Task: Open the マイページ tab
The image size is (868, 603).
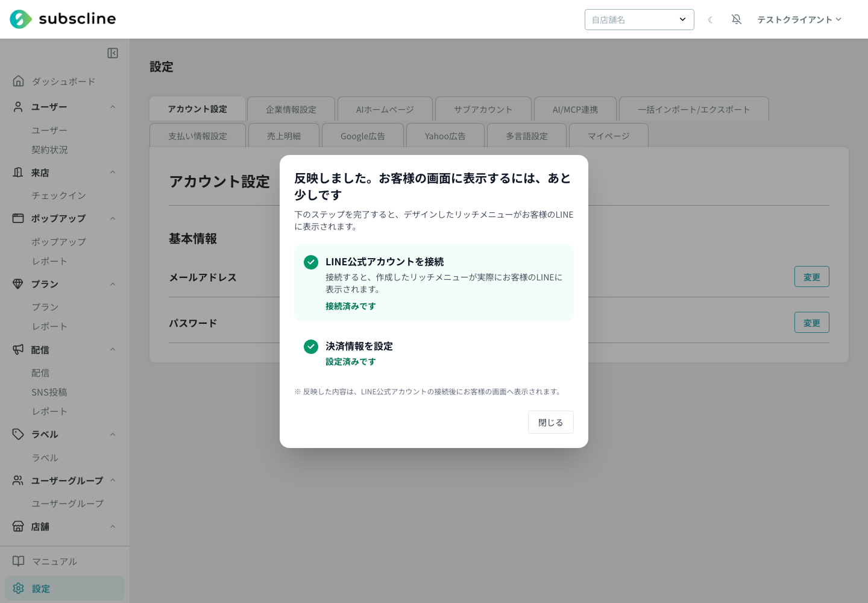Action: coord(609,136)
